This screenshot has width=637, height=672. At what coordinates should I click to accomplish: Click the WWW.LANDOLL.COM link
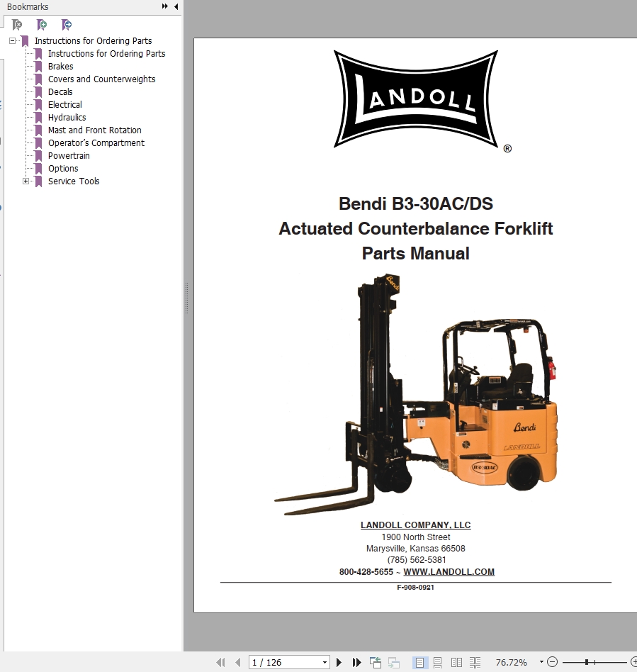[449, 572]
